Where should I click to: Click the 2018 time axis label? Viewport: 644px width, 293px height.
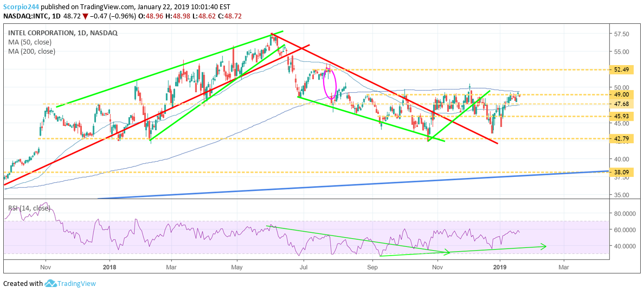coord(110,267)
